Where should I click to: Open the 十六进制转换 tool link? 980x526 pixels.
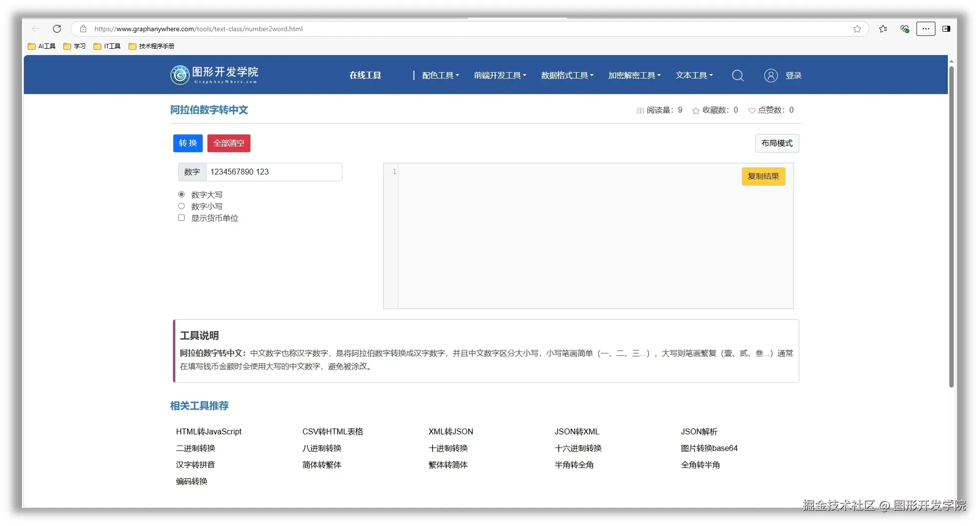click(x=578, y=448)
